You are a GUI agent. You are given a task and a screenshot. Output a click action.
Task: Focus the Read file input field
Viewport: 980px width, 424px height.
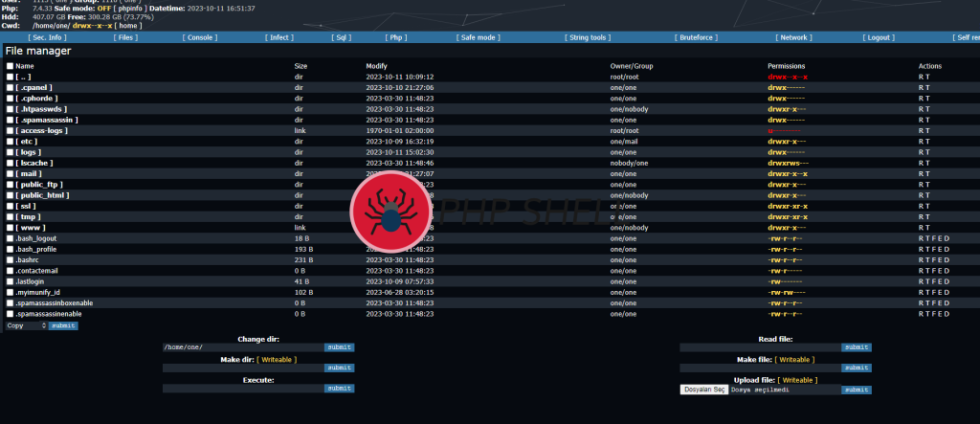760,347
